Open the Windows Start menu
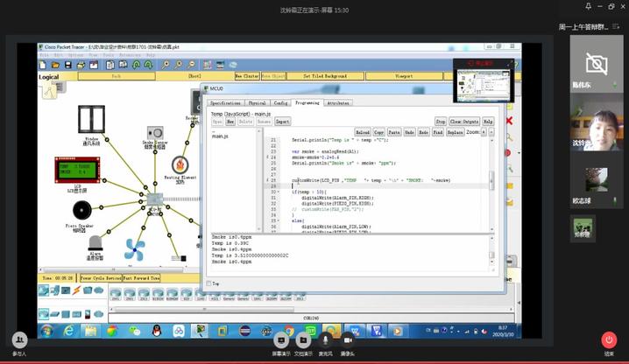This screenshot has height=364, width=629. click(x=45, y=330)
